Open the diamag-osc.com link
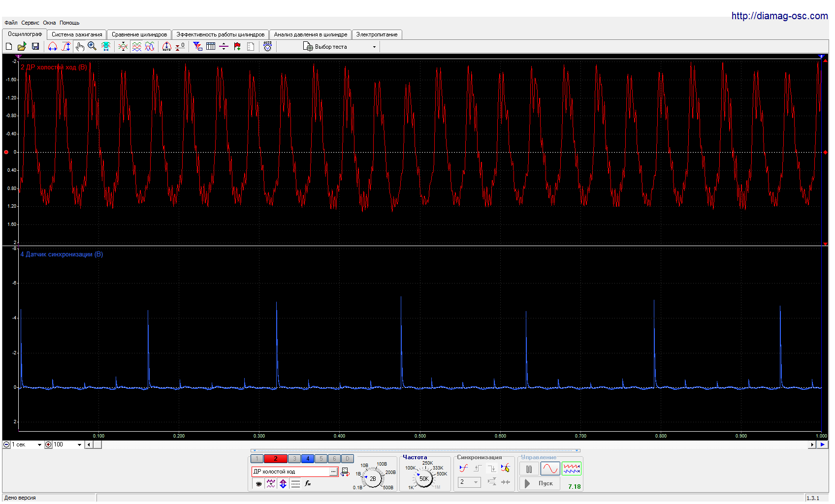The height and width of the screenshot is (504, 835). [779, 16]
